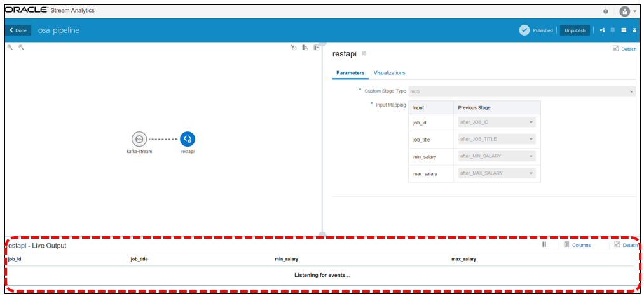Screen dimensions: 644x299
Task: Click the min_salary input mapping row label
Action: pos(425,157)
